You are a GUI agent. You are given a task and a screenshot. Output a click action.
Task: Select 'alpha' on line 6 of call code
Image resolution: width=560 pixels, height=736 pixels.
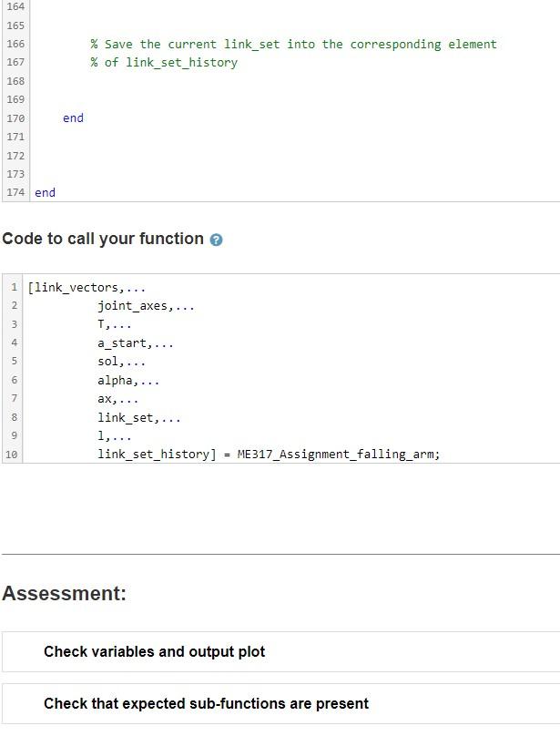[x=113, y=380]
